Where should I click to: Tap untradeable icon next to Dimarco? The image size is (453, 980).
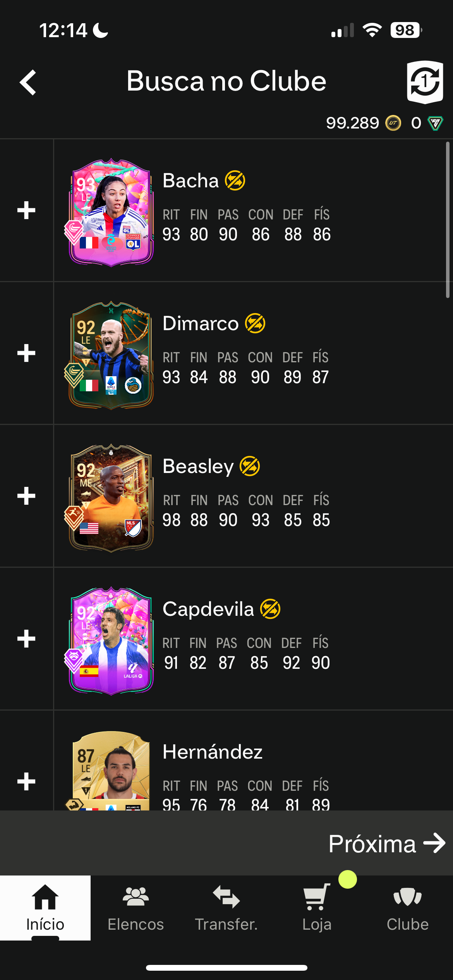(255, 324)
